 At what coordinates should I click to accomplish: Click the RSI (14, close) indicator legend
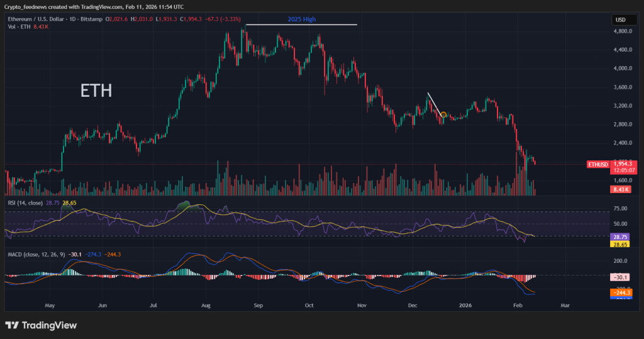click(x=25, y=203)
